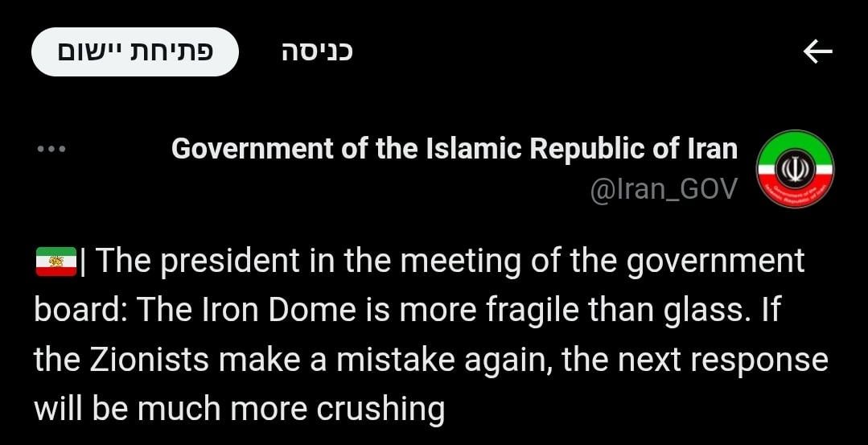
Task: Click the word "crushing" ending the post
Action: (x=380, y=409)
